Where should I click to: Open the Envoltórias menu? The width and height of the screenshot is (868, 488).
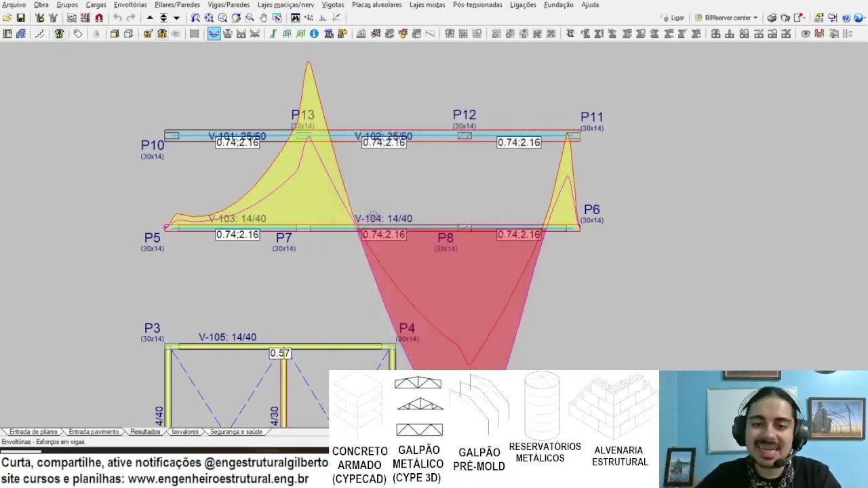(130, 5)
